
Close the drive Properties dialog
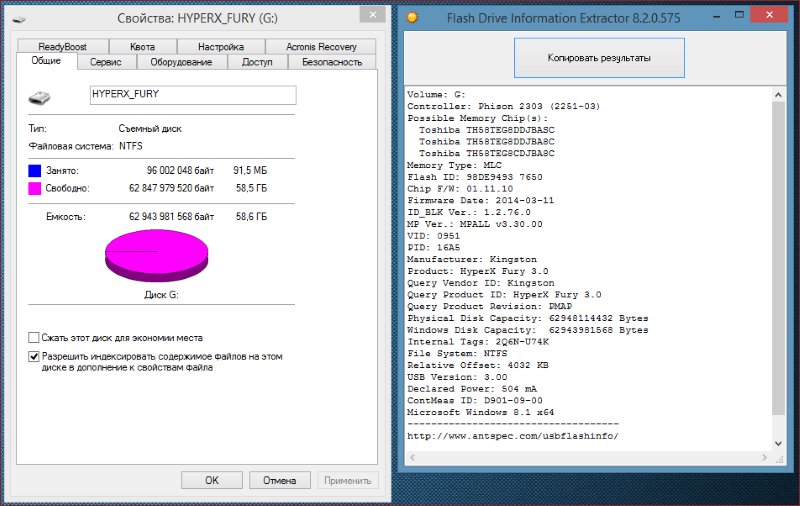coord(372,15)
